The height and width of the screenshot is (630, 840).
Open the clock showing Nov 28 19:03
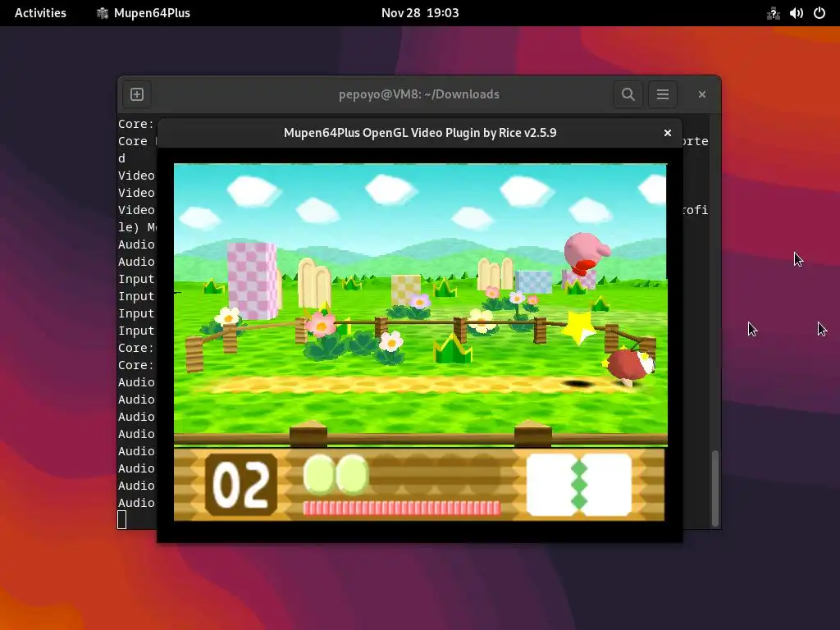coord(420,13)
